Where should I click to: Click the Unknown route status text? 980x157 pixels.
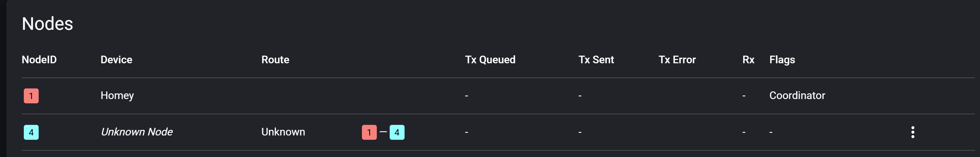tap(283, 132)
